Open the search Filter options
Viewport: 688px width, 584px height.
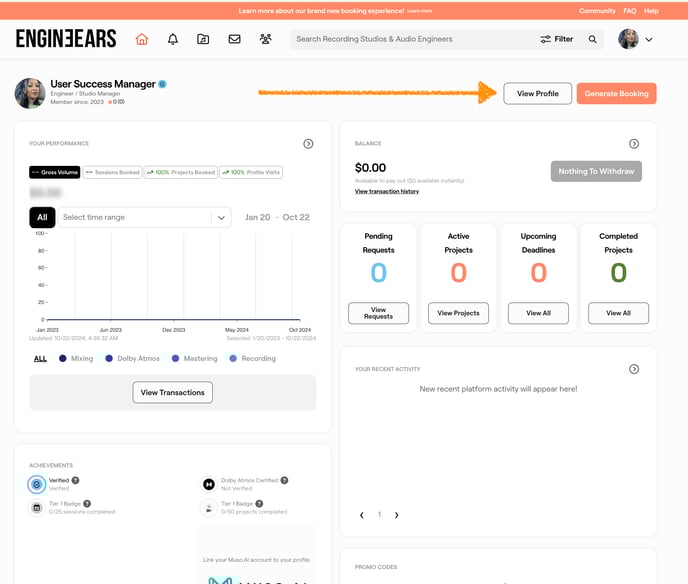coord(556,39)
